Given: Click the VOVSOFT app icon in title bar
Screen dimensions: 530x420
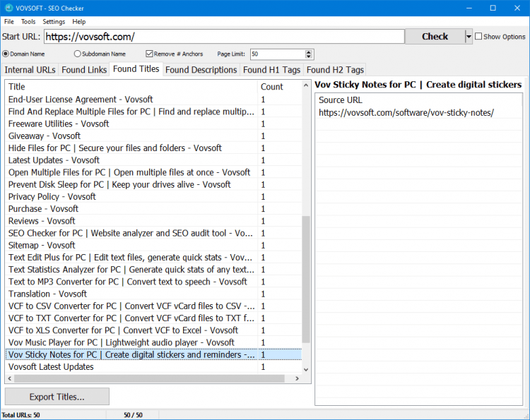Looking at the screenshot, I should 8,8.
